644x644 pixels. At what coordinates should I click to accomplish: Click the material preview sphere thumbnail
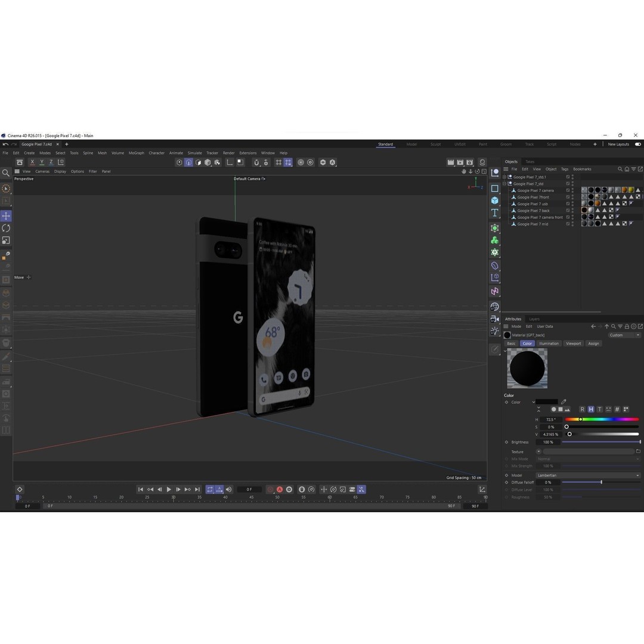tap(527, 369)
